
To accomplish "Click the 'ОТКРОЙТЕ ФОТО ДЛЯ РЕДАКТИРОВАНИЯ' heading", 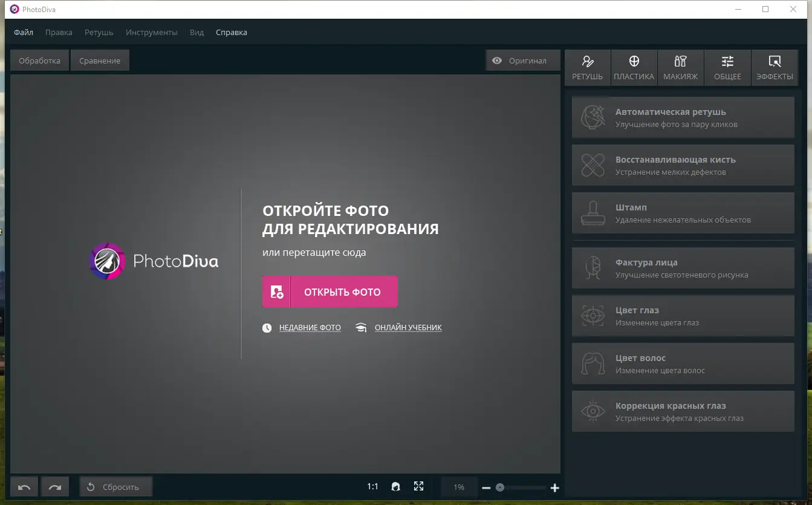I will click(x=351, y=220).
